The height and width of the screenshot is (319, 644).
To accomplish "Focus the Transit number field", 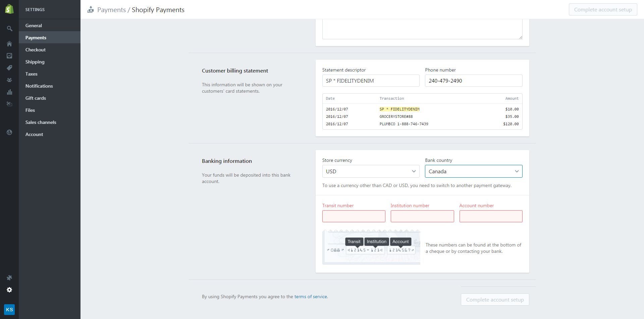I will [354, 216].
